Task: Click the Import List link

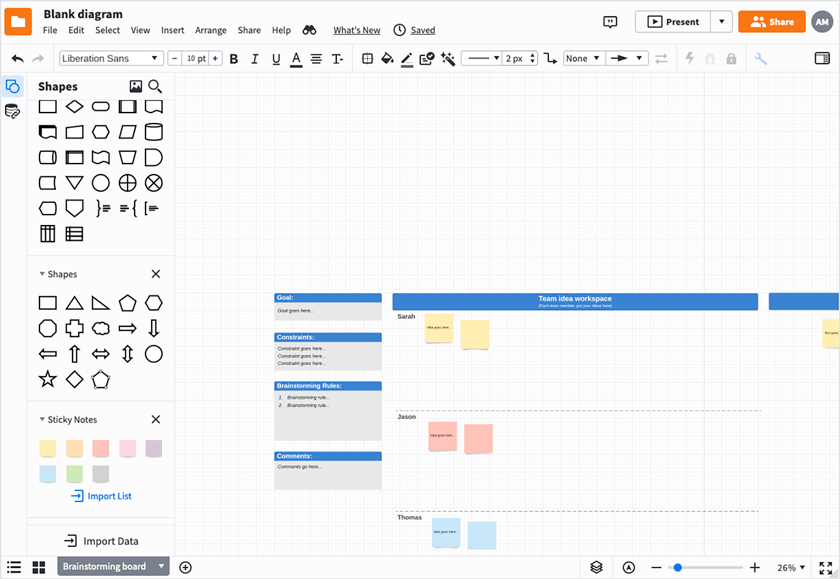Action: pyautogui.click(x=101, y=496)
